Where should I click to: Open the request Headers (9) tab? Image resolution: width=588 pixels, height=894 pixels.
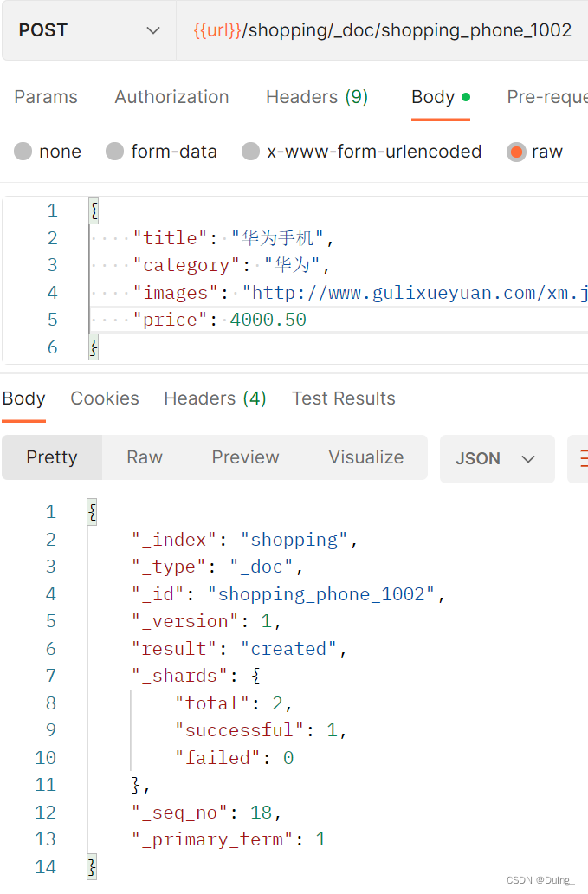point(317,97)
